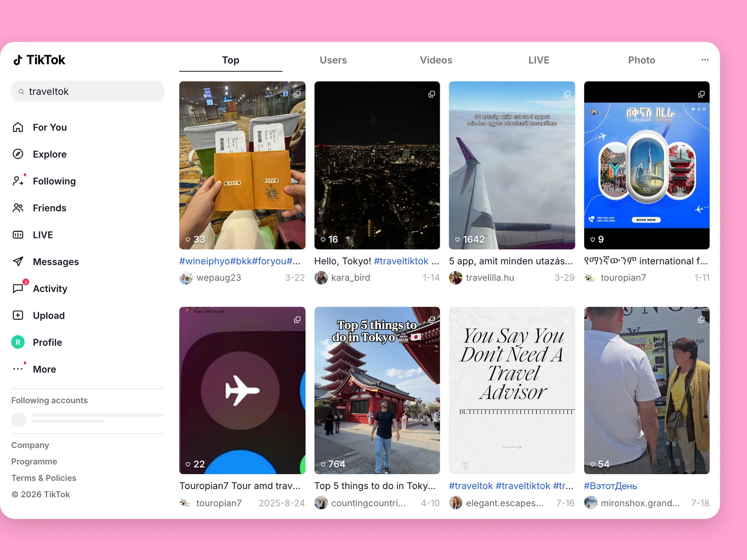The image size is (747, 560).
Task: Click multi-photo icon on Tokyo night post
Action: [431, 94]
